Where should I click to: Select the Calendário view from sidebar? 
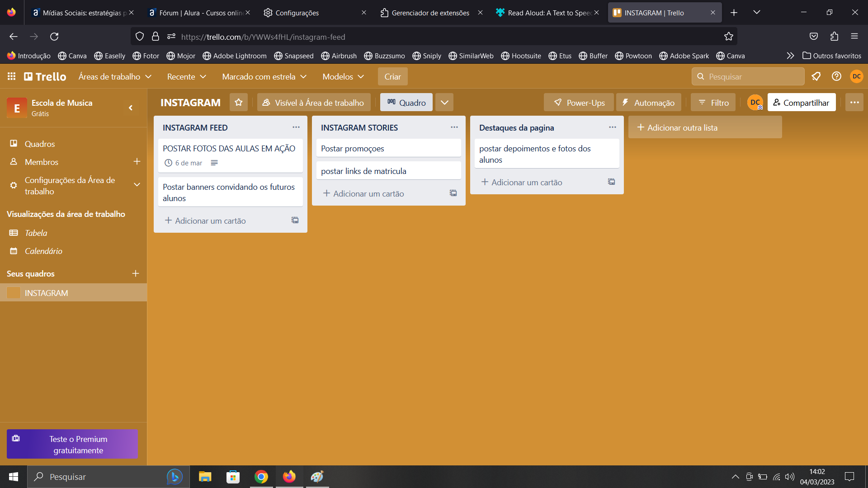click(x=43, y=250)
